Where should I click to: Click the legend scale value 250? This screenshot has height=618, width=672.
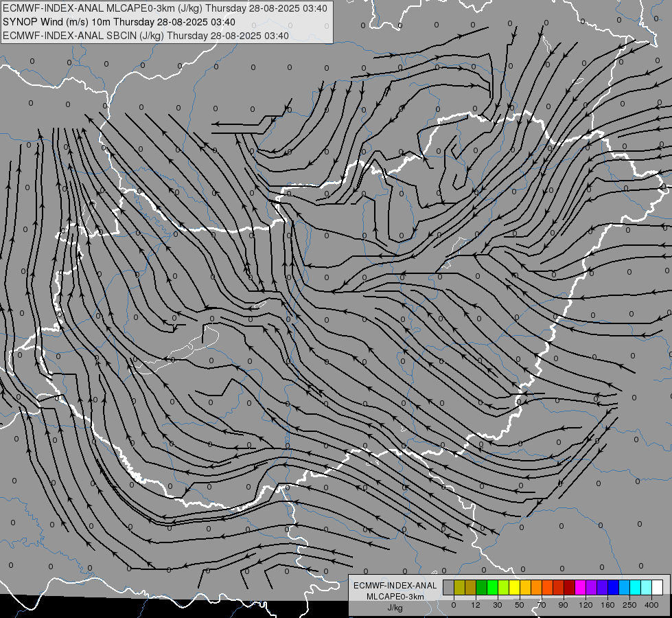(x=629, y=605)
